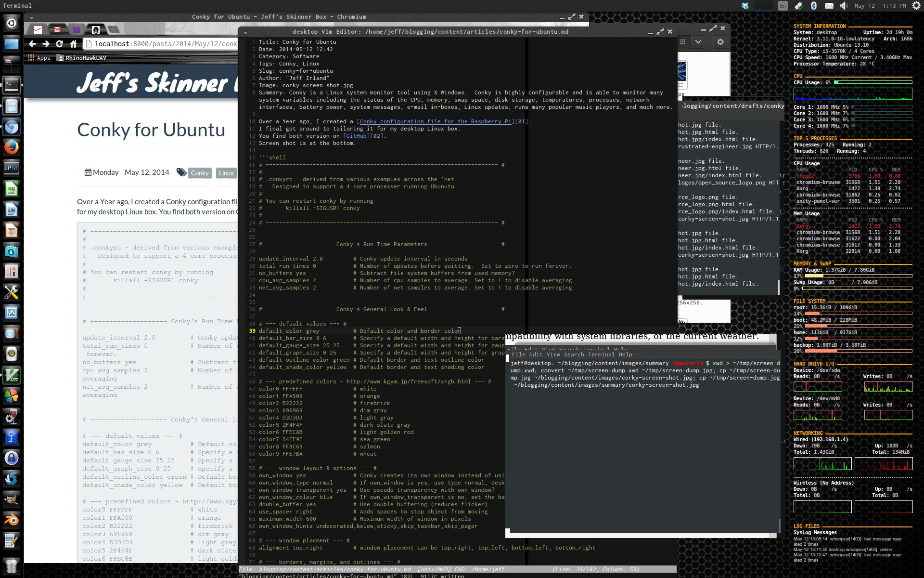Screen dimensions: 924x578
Task: Open file manager gear settings menu
Action: [720, 42]
